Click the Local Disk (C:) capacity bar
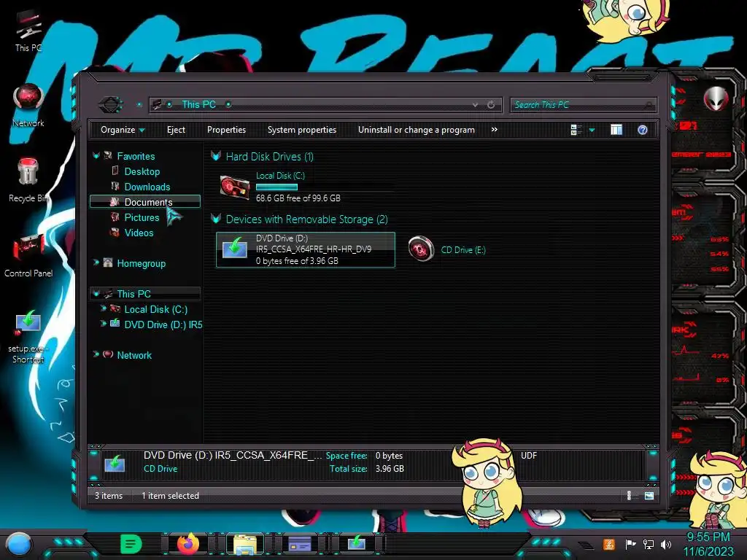 (276, 187)
